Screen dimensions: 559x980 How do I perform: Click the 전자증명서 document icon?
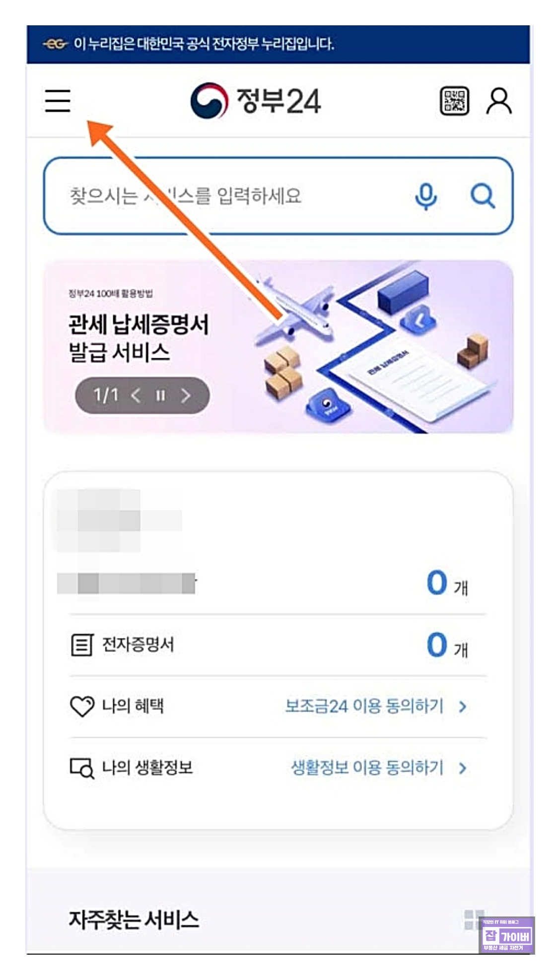(82, 645)
